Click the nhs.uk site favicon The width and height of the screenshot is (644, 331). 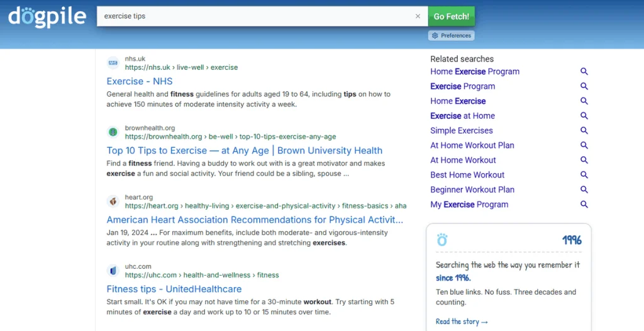[113, 63]
